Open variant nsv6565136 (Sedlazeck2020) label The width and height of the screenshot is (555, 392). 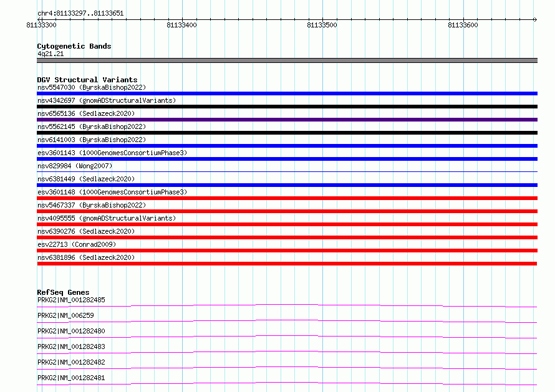(x=86, y=113)
